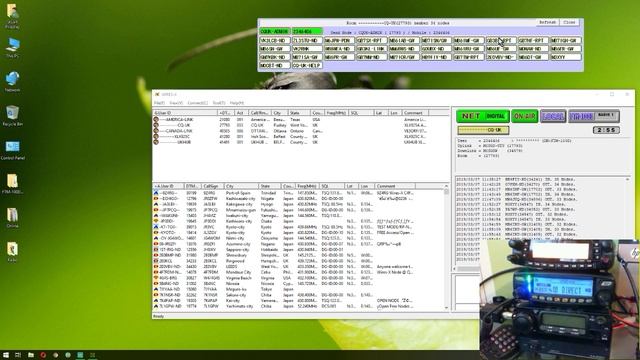Open the File menu
640x360 pixels.
tap(159, 103)
